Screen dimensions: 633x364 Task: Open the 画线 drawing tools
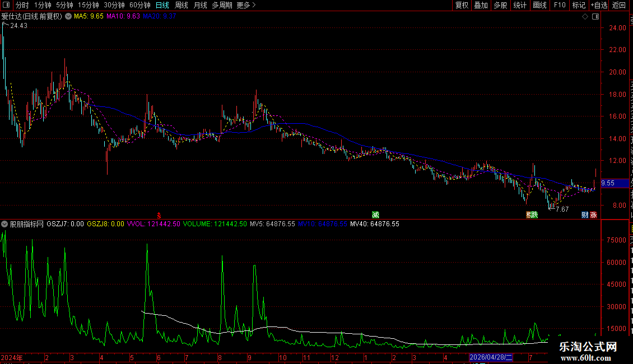[539, 5]
